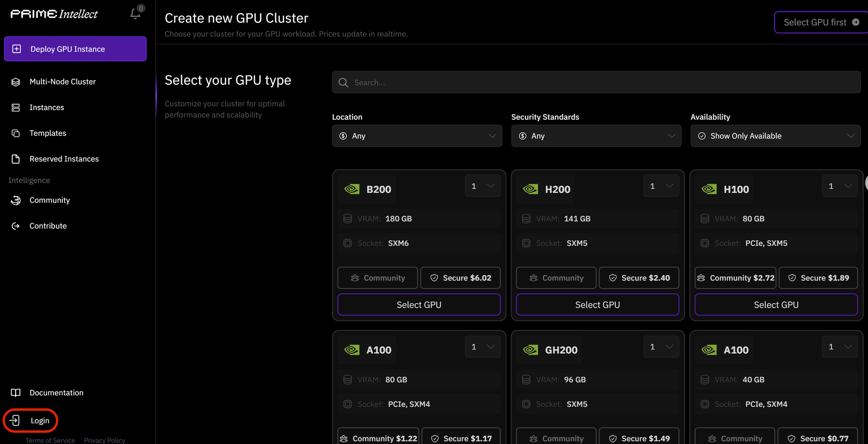Toggle Community $1.22 on A100 card
The height and width of the screenshot is (444, 868).
pyautogui.click(x=378, y=436)
